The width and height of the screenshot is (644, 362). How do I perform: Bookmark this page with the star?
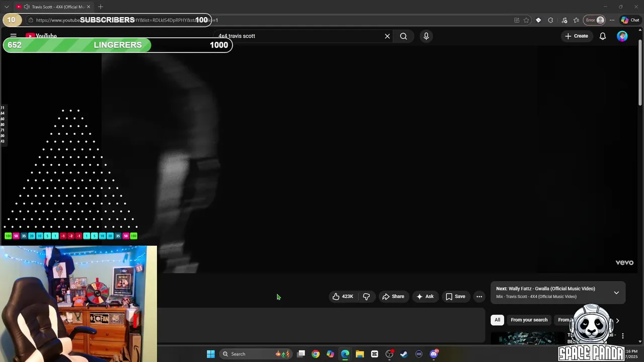coord(526,20)
